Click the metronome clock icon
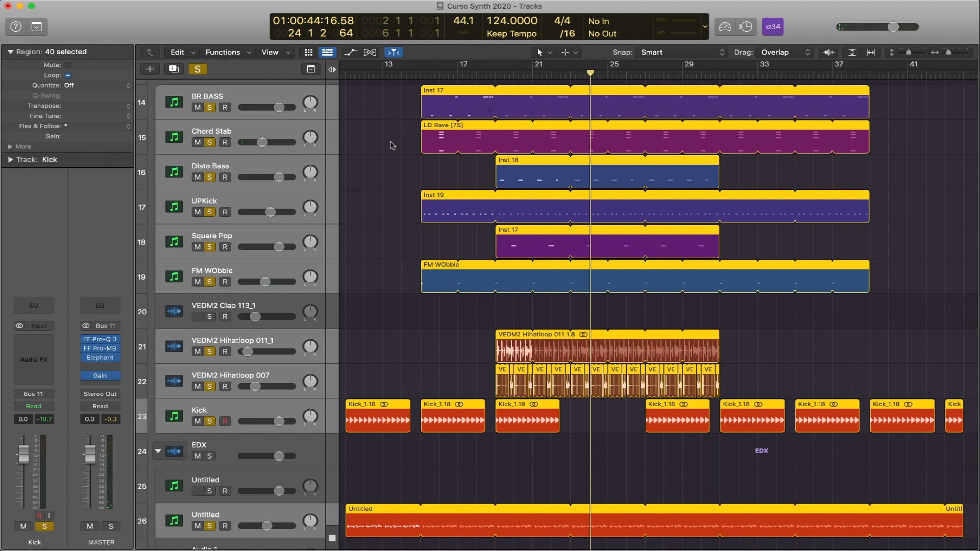Screen dimensions: 980x551 [x=746, y=27]
